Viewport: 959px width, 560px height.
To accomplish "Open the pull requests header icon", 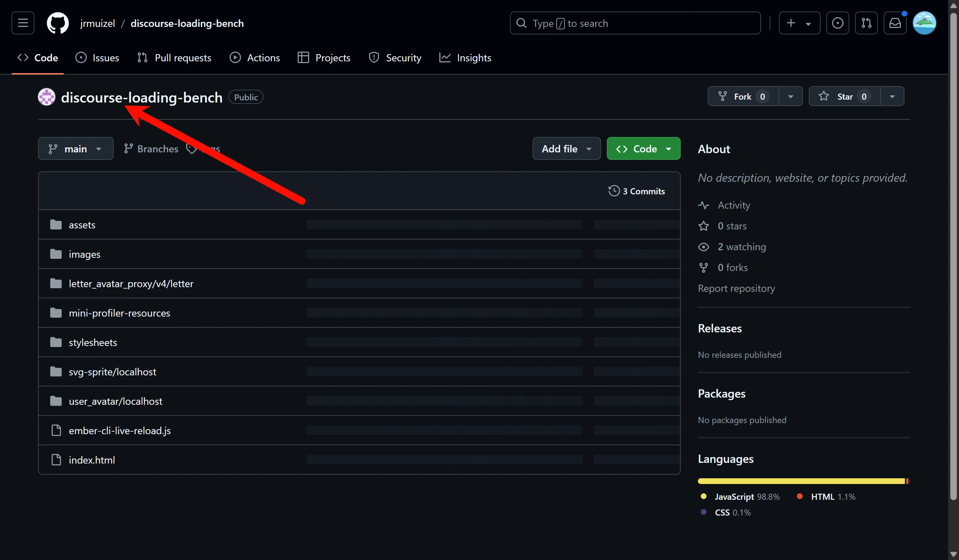I will click(x=866, y=23).
